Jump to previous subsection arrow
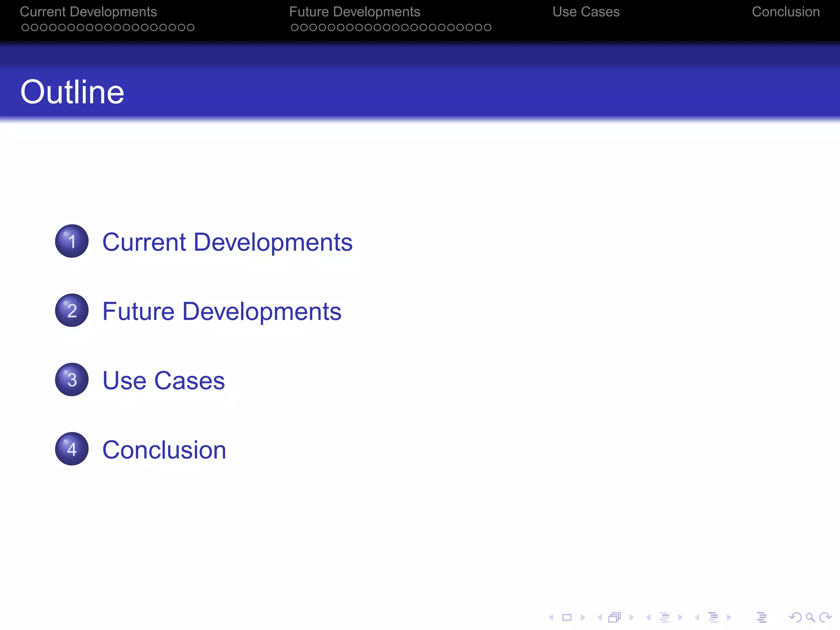Image resolution: width=840 pixels, height=630 pixels. 648,617
